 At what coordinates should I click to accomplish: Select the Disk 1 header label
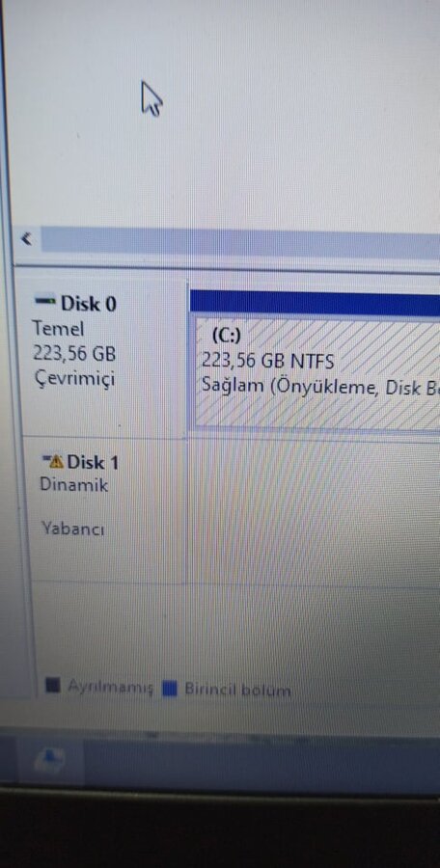[93, 462]
